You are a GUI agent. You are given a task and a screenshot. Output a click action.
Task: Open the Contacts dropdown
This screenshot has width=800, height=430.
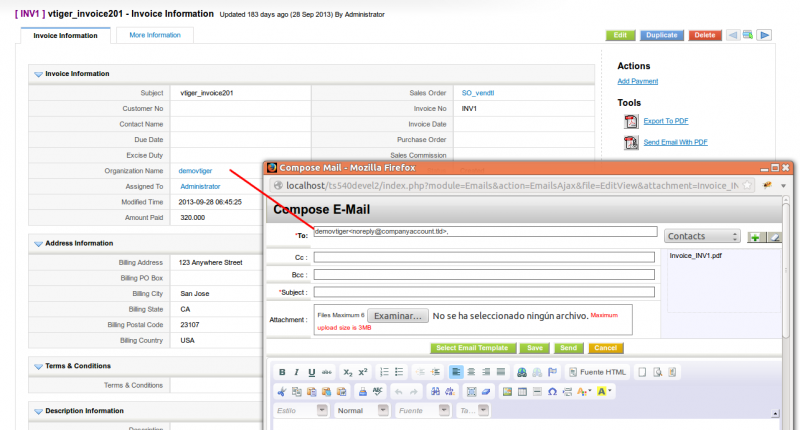coord(702,236)
